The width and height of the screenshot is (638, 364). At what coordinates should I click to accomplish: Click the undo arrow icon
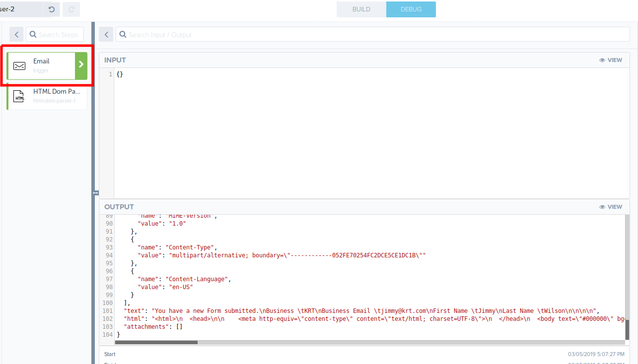[x=52, y=9]
